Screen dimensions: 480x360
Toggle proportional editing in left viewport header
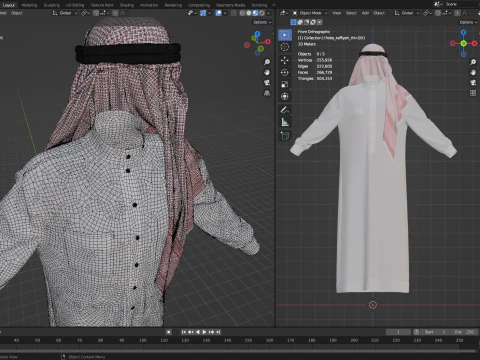(115, 13)
